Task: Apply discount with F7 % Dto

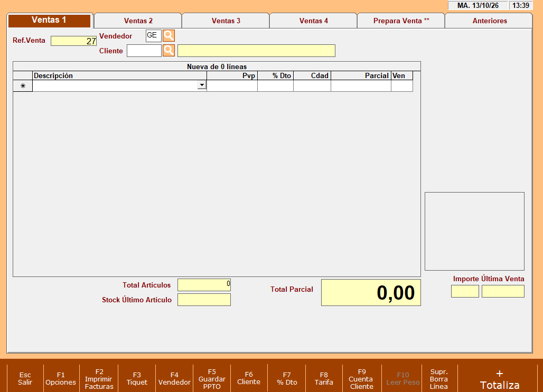Action: 287,378
